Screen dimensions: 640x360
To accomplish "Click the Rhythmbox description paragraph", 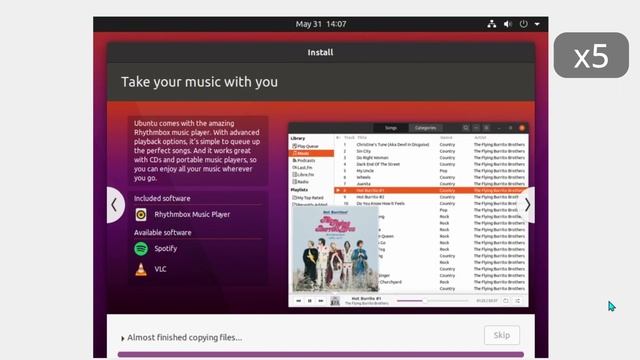I will (197, 151).
